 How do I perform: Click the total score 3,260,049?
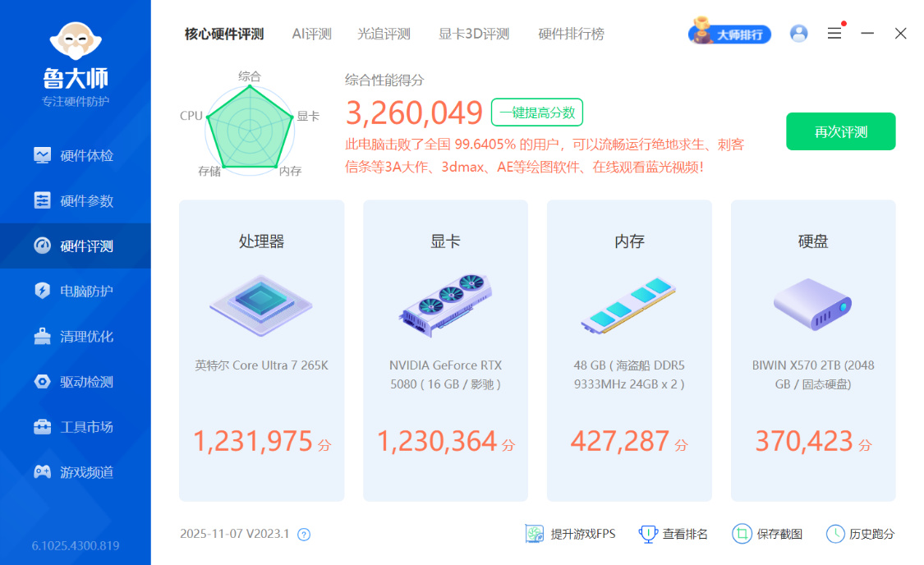click(414, 113)
